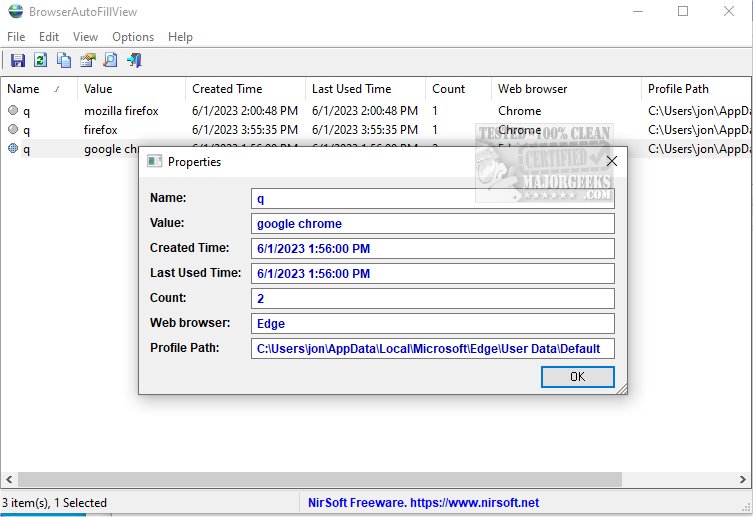Select the 'firefox' value cell
This screenshot has height=517, width=753.
(x=100, y=130)
